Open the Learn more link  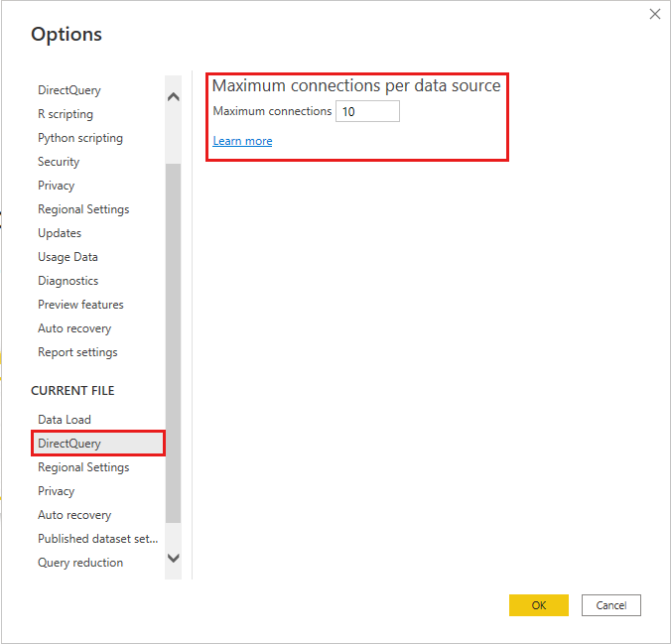click(x=242, y=141)
